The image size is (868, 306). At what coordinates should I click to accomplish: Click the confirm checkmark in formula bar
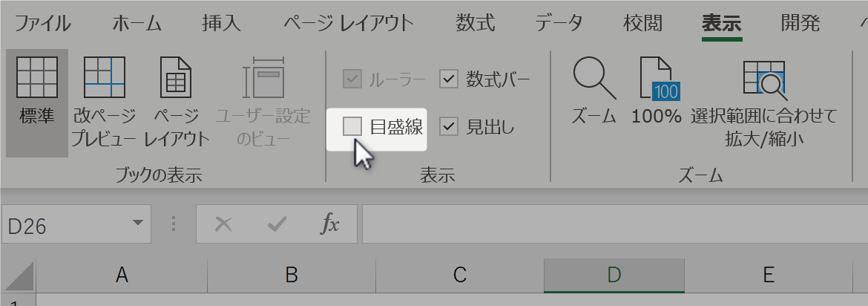pyautogui.click(x=277, y=224)
